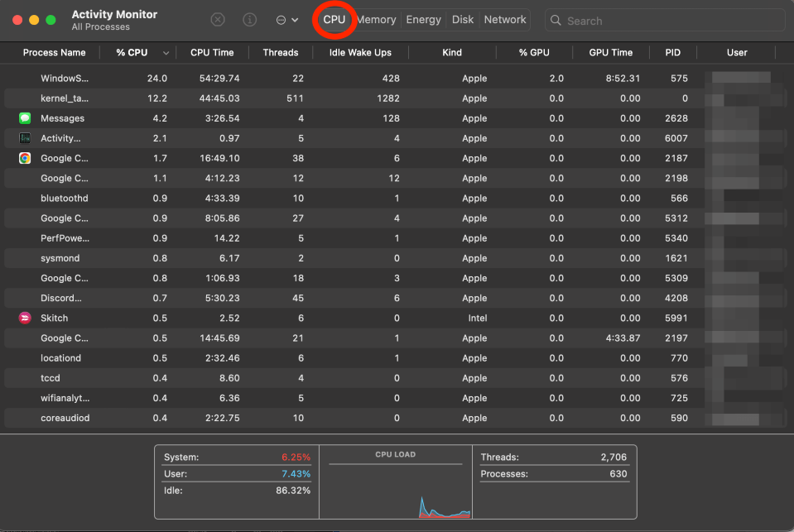Screen dimensions: 794x532
Task: Click the Intel kind cell for Skitch
Action: (478, 318)
